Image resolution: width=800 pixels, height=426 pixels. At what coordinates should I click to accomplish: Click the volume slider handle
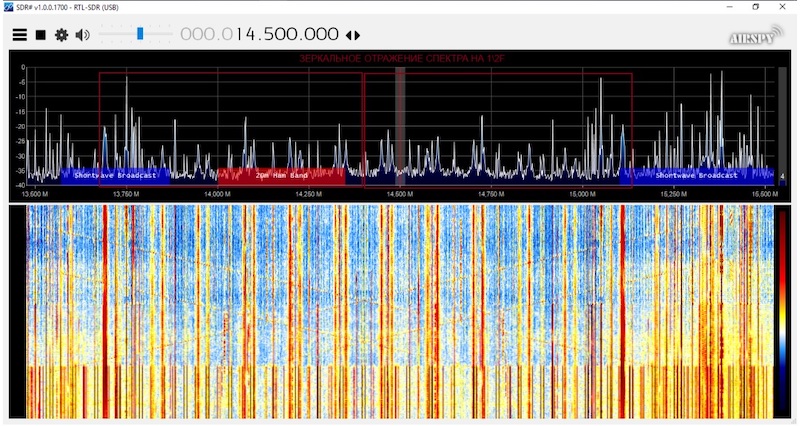140,34
